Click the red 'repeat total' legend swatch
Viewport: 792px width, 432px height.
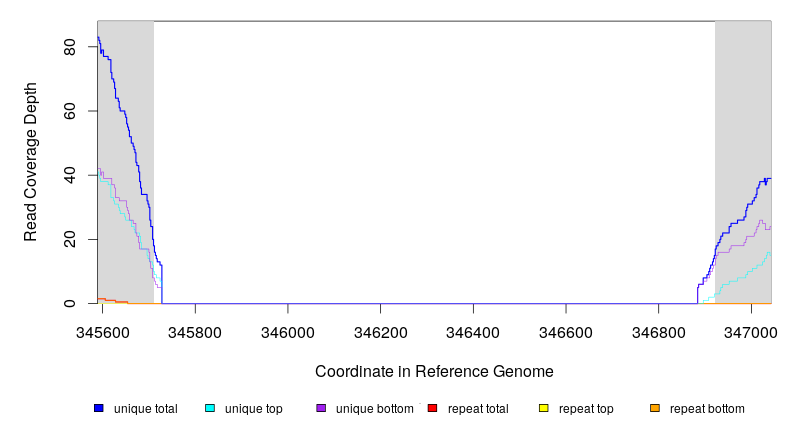tap(432, 409)
